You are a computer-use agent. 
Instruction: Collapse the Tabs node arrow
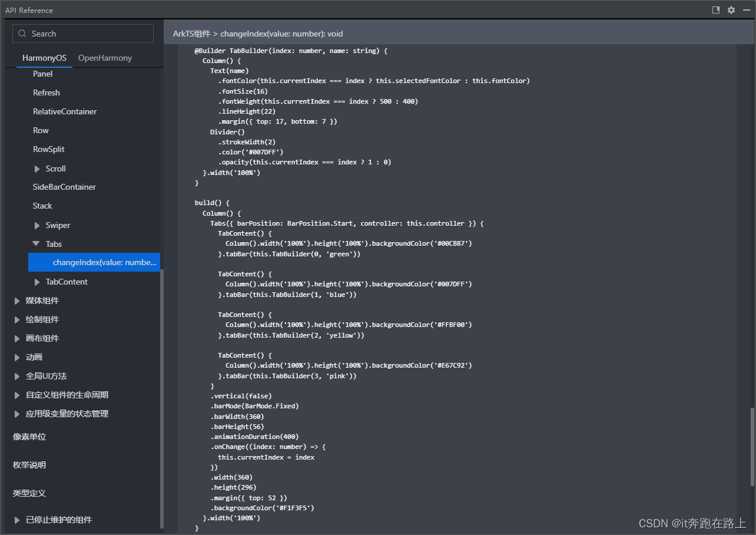(x=37, y=244)
